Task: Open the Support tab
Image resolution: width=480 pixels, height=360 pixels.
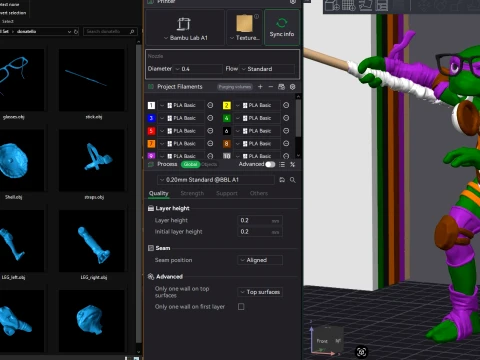Action: (x=227, y=193)
